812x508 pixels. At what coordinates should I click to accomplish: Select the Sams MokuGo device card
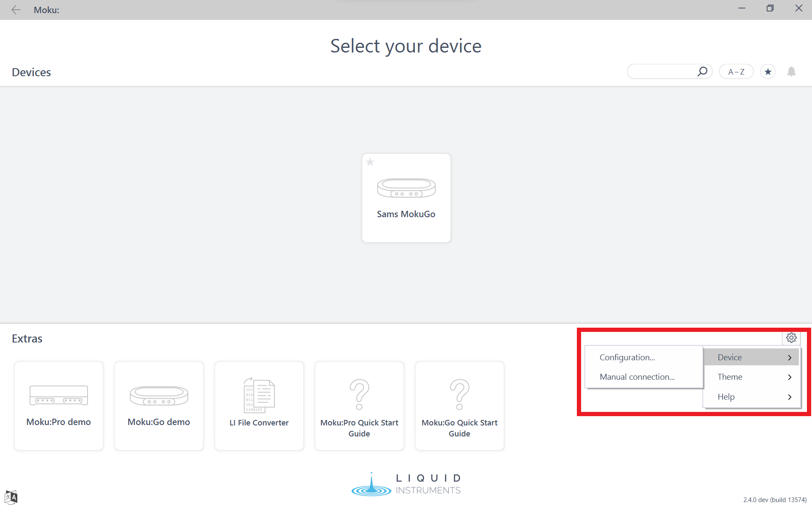click(x=406, y=198)
